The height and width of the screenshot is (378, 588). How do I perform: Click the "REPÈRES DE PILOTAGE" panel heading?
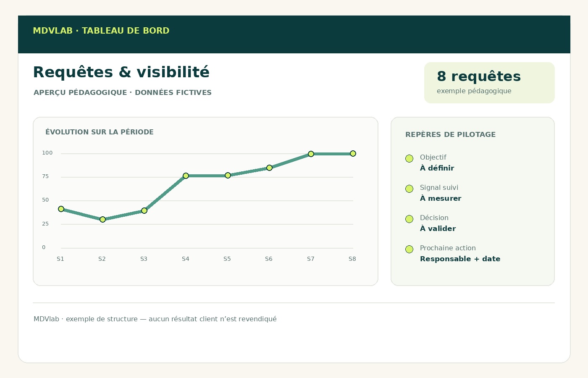tap(451, 134)
